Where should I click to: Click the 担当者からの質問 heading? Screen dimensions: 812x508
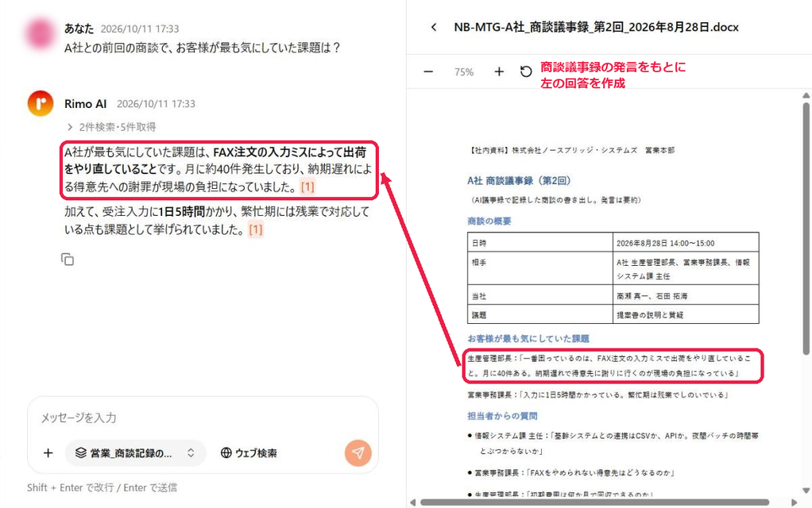502,415
